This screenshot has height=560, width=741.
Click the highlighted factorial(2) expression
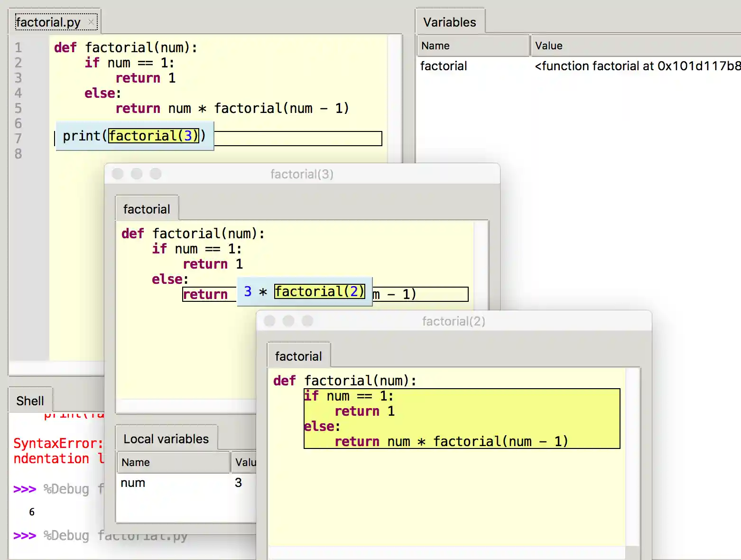(319, 291)
